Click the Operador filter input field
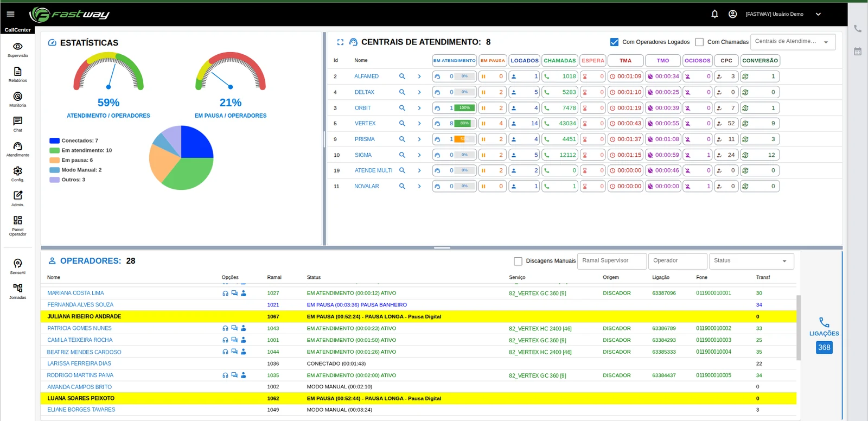The image size is (868, 421). 678,261
